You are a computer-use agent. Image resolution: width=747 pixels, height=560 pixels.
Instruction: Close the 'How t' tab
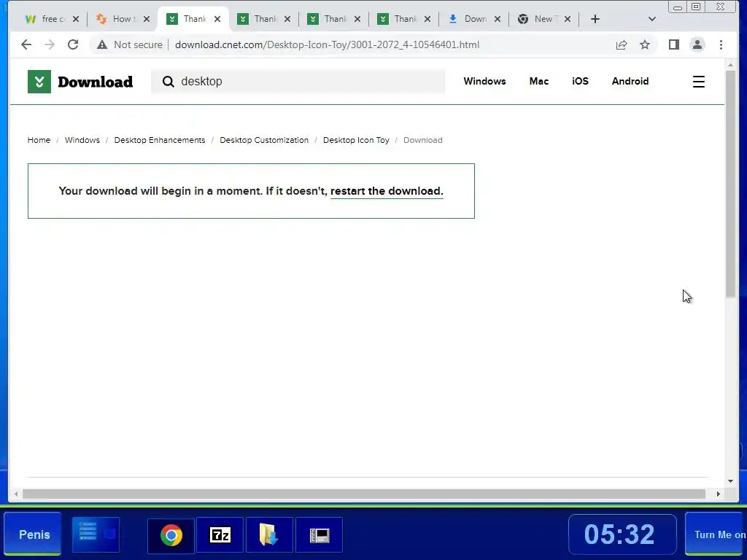[146, 19]
